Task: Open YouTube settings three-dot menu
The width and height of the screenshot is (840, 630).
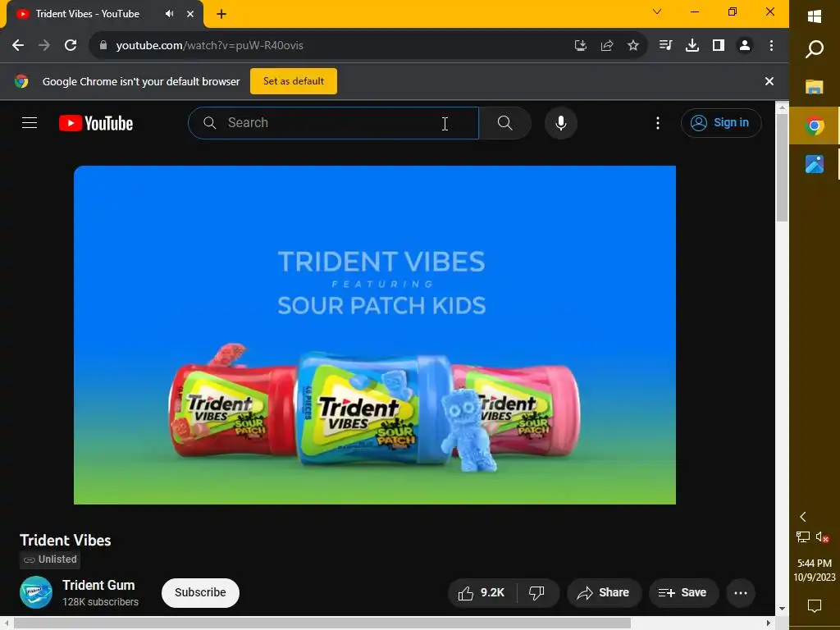Action: [658, 123]
